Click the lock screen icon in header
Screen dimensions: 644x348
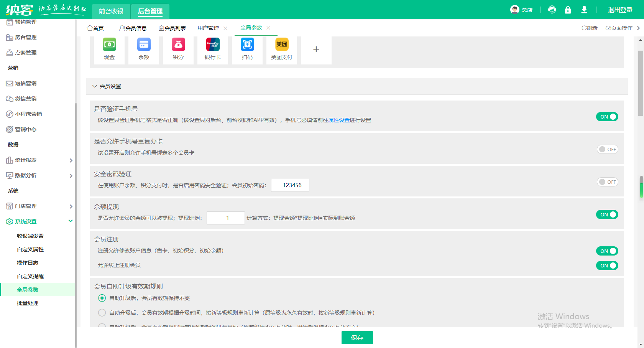568,10
